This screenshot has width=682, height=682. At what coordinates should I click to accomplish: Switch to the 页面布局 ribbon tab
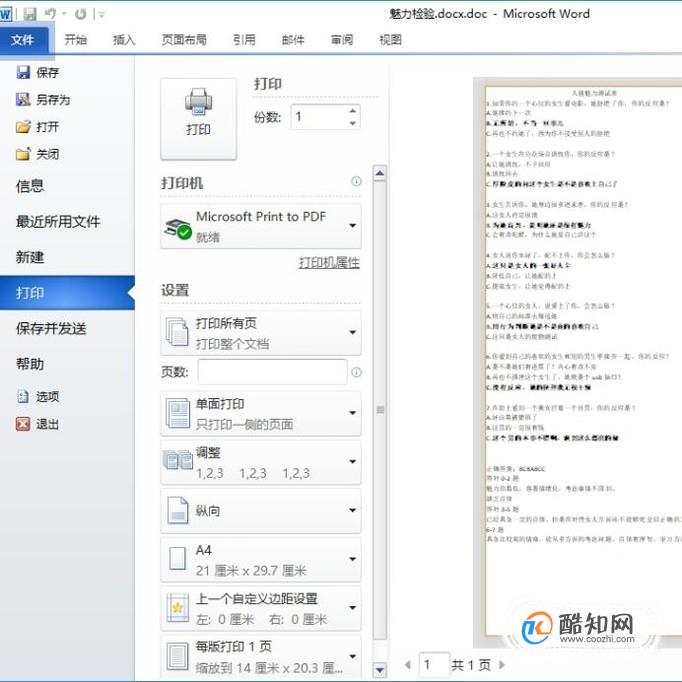(184, 40)
